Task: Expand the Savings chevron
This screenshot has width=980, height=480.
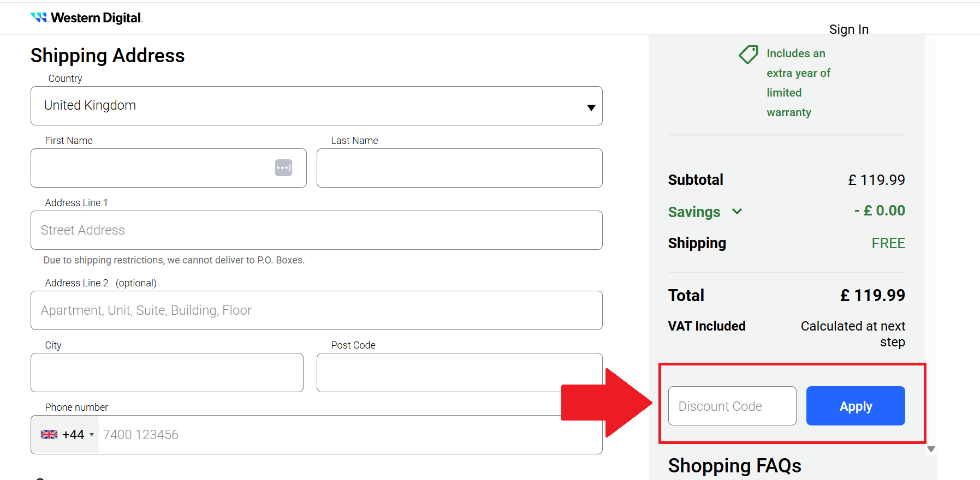Action: pyautogui.click(x=737, y=212)
